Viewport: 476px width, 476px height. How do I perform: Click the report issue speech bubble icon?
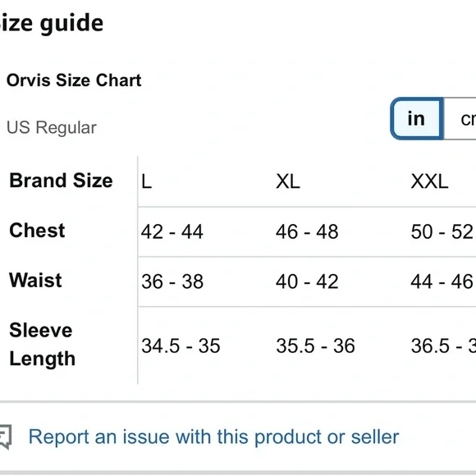(6, 437)
